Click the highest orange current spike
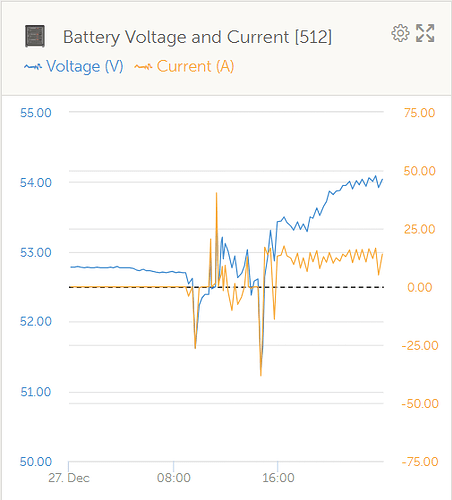The height and width of the screenshot is (500, 452). tap(216, 194)
